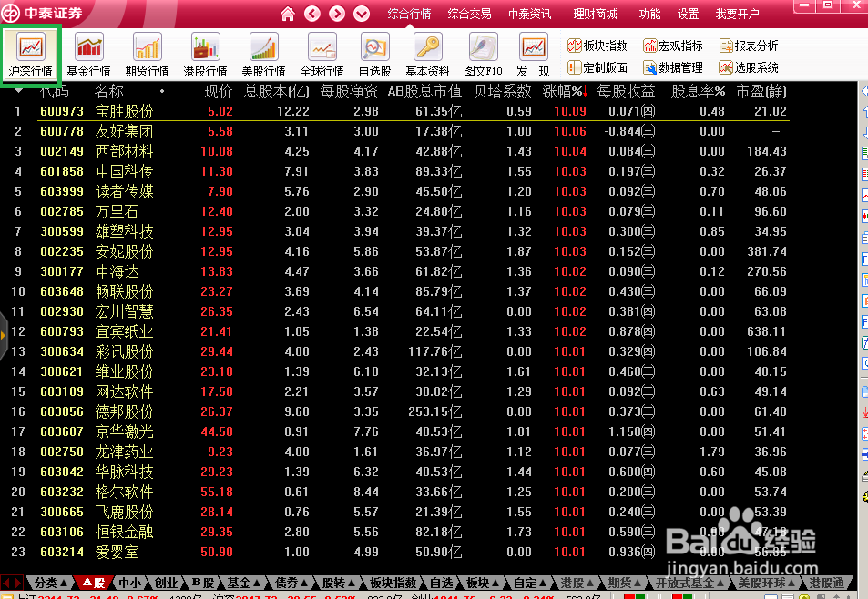Open the 期货行情 futures quotes icon
The width and height of the screenshot is (868, 599).
[147, 55]
